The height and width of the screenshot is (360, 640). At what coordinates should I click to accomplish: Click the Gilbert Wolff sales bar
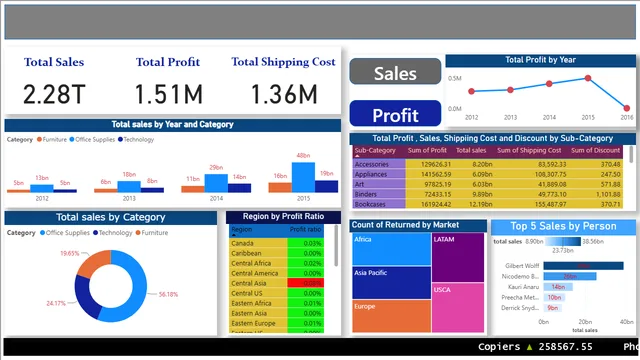[583, 266]
